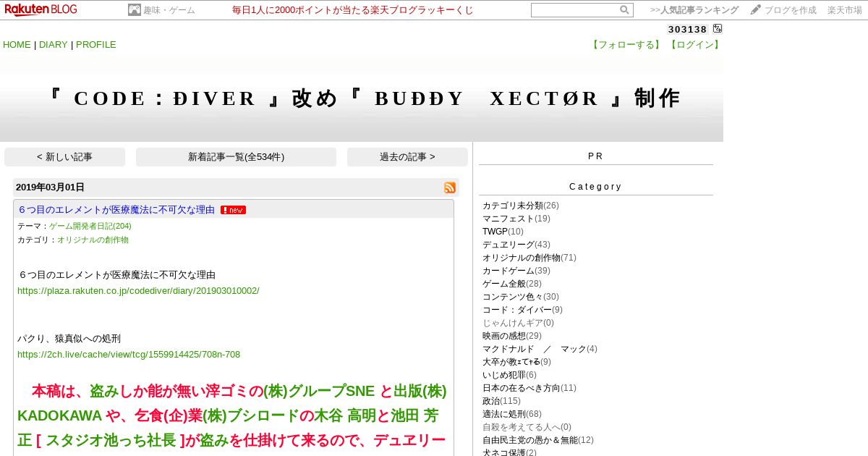This screenshot has height=456, width=868.
Task: Click 【フォローする】 link
Action: pyautogui.click(x=627, y=45)
